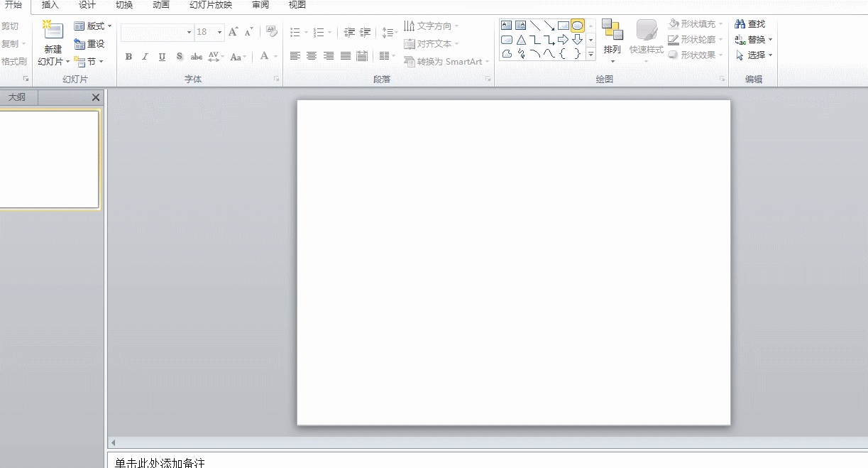Click the 形状轮廓 shape outline button

coord(696,40)
